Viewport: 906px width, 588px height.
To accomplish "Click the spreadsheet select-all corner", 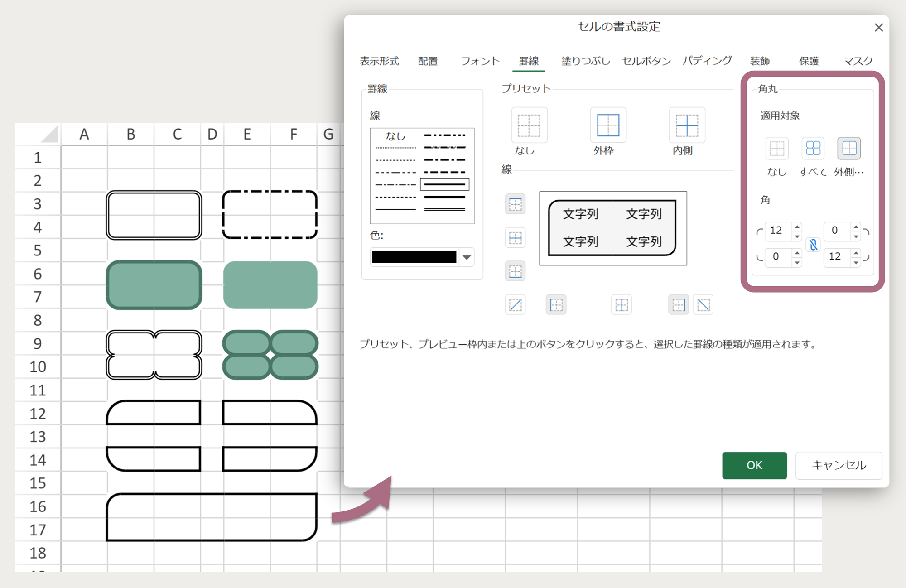I will click(38, 134).
